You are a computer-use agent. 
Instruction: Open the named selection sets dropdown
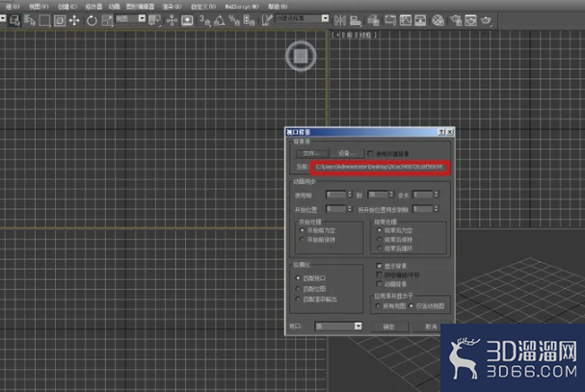(302, 18)
